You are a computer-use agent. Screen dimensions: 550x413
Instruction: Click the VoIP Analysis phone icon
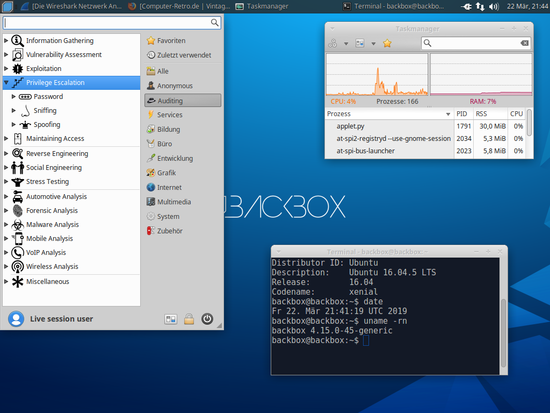17,253
